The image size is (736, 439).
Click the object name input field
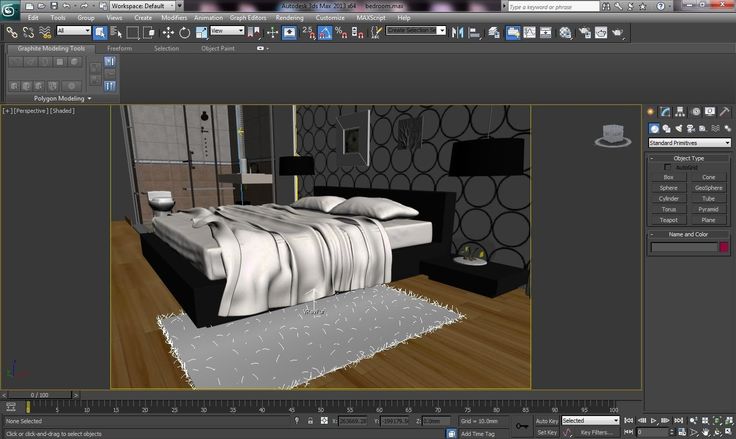click(682, 247)
